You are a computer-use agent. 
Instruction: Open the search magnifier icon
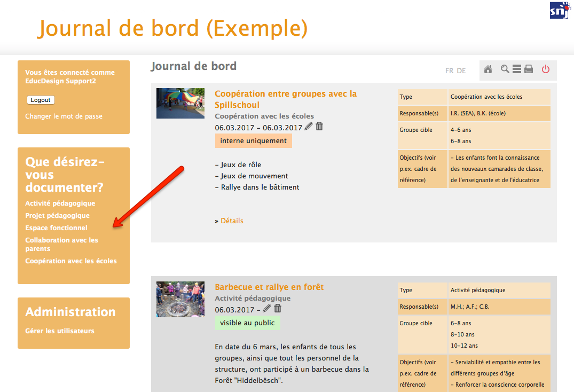[x=505, y=69]
